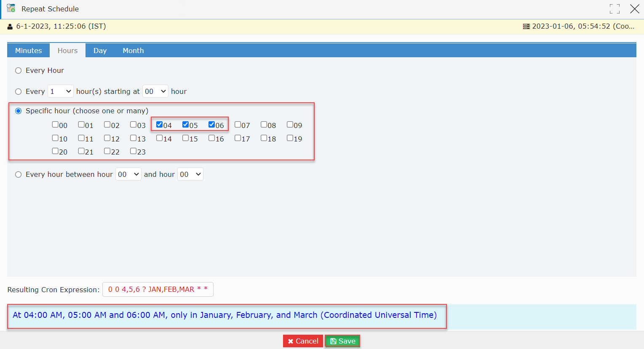Select the Every Hour radio option
644x349 pixels.
click(x=19, y=71)
